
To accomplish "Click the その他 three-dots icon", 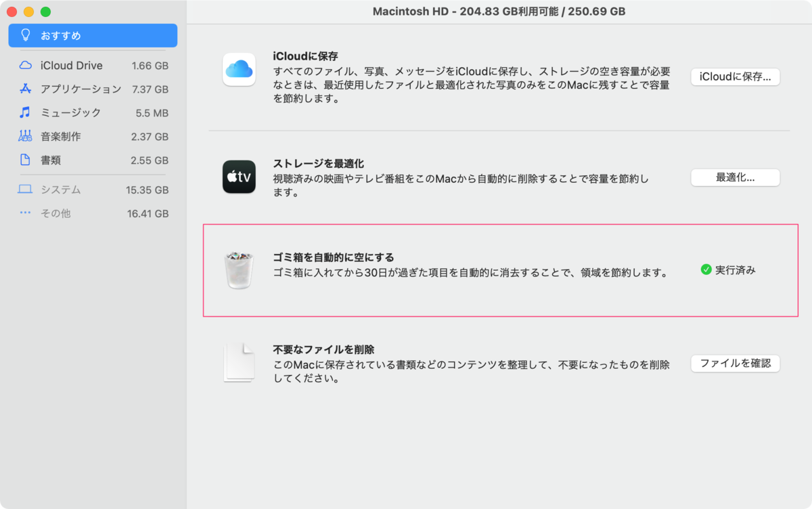I will (25, 213).
